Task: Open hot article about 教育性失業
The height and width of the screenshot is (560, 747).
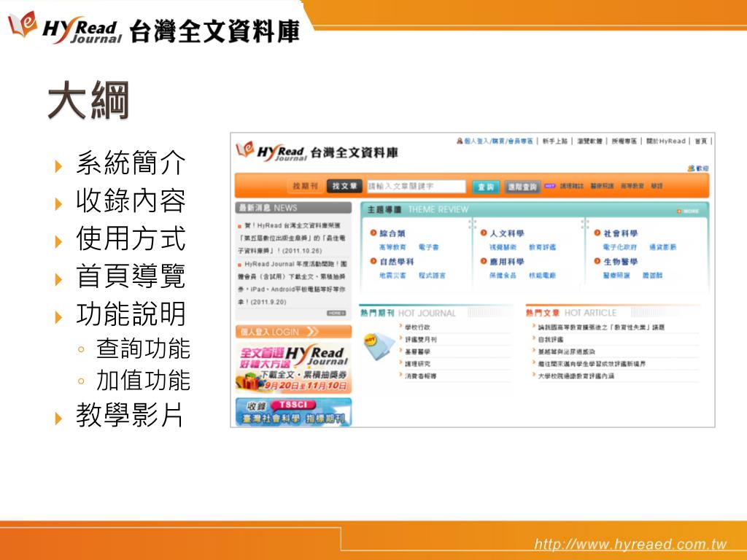Action: (601, 327)
